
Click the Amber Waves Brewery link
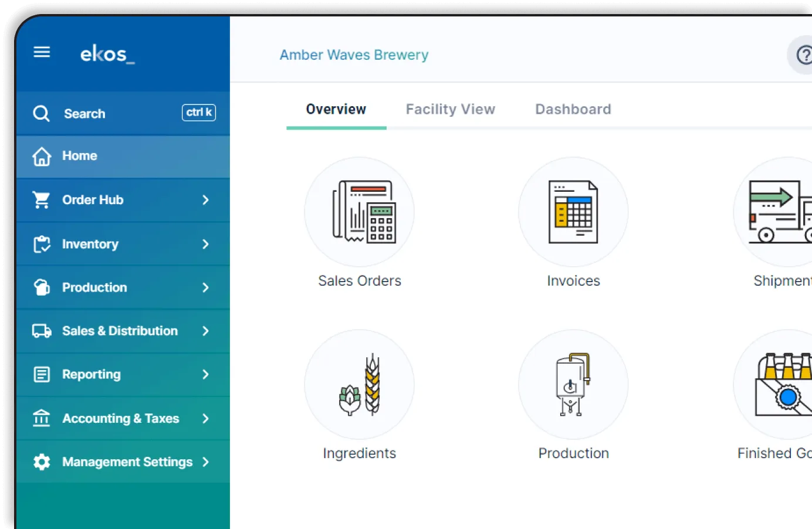click(354, 55)
